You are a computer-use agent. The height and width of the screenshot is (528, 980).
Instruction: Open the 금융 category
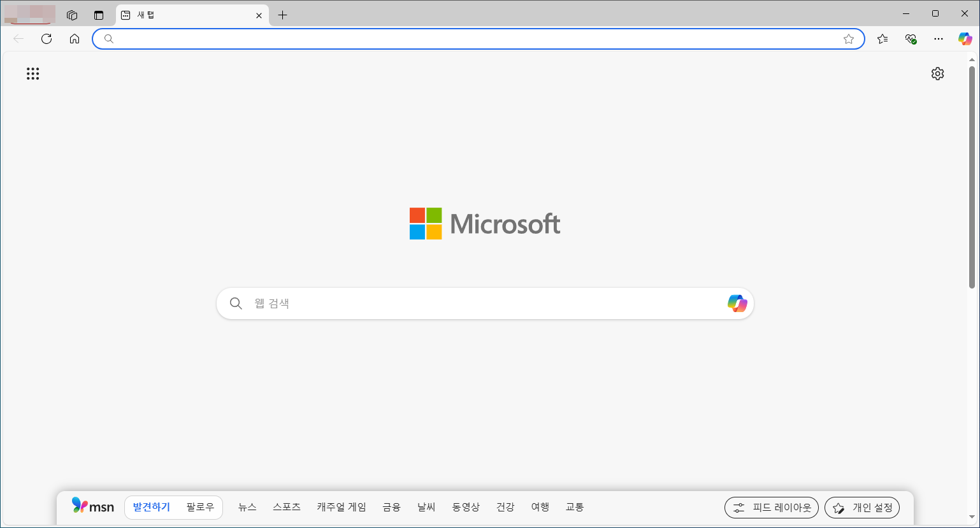pos(391,508)
